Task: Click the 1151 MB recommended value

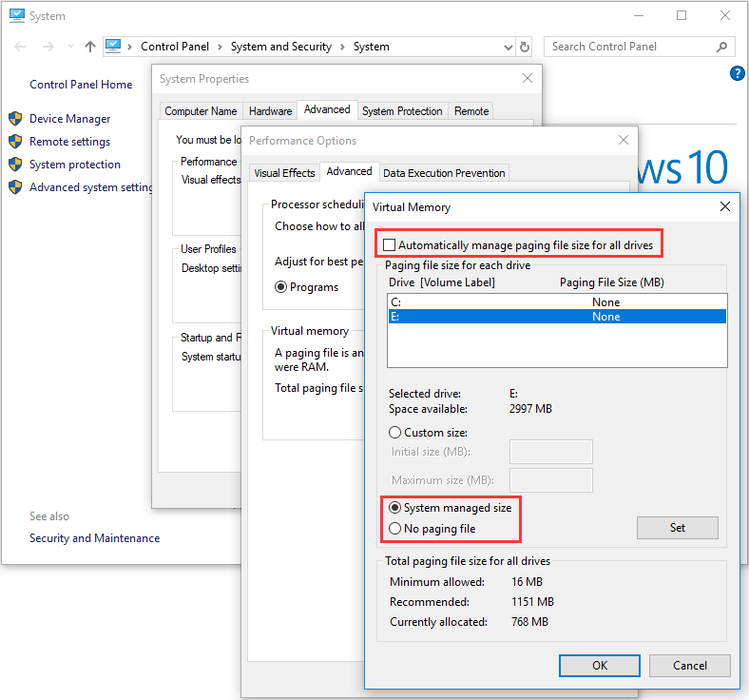Action: point(532,602)
